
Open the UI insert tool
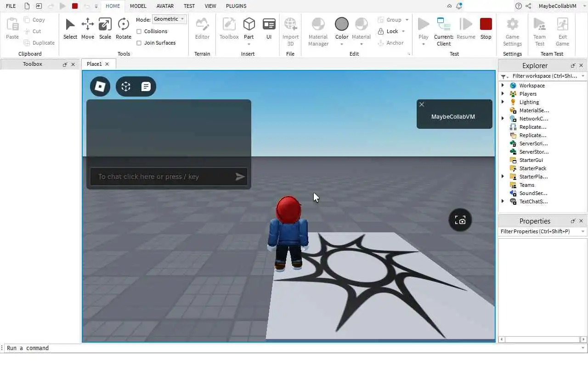click(269, 29)
